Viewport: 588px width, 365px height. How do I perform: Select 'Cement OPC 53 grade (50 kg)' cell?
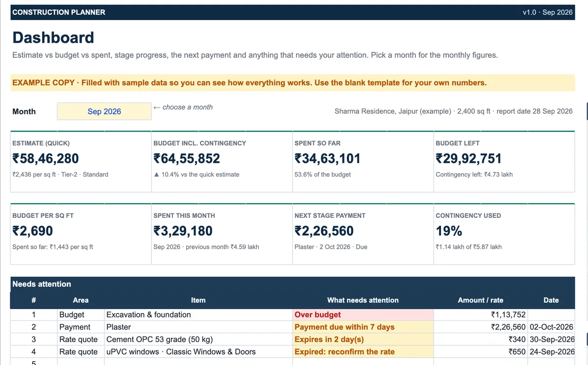198,339
